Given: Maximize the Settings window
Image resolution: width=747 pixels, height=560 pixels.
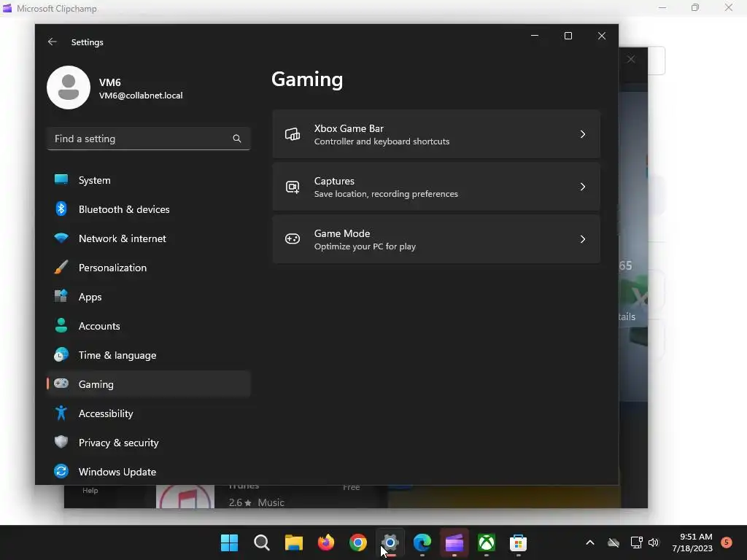Looking at the screenshot, I should [568, 36].
